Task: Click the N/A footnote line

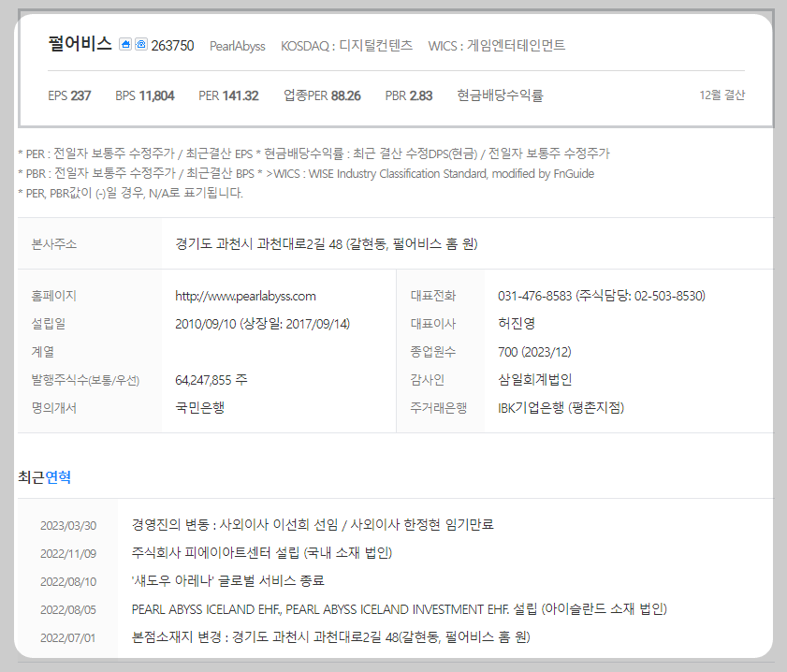Action: click(130, 193)
